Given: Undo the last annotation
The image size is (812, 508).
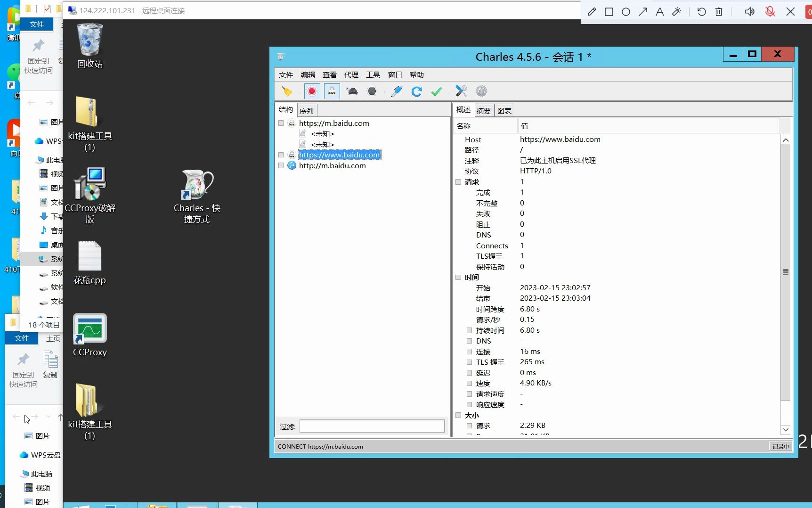Looking at the screenshot, I should [702, 12].
